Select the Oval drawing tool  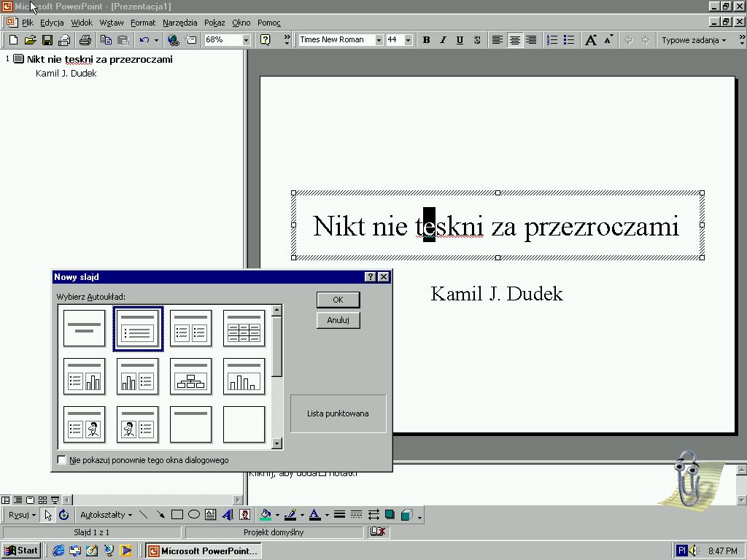(x=194, y=514)
